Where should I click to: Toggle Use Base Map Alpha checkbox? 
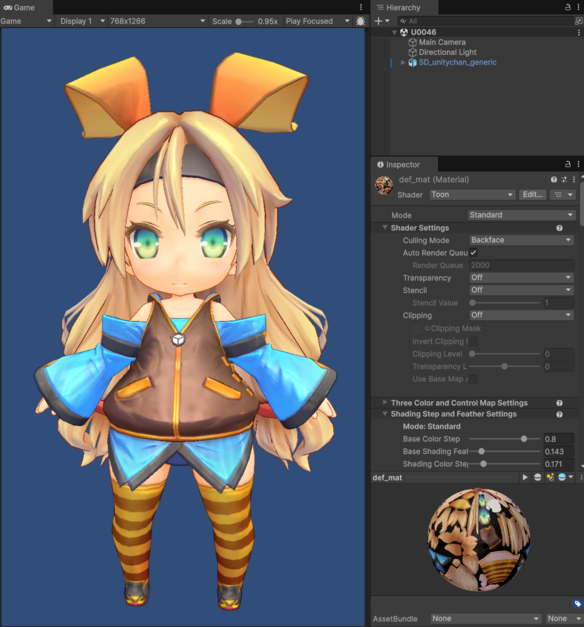tap(473, 379)
